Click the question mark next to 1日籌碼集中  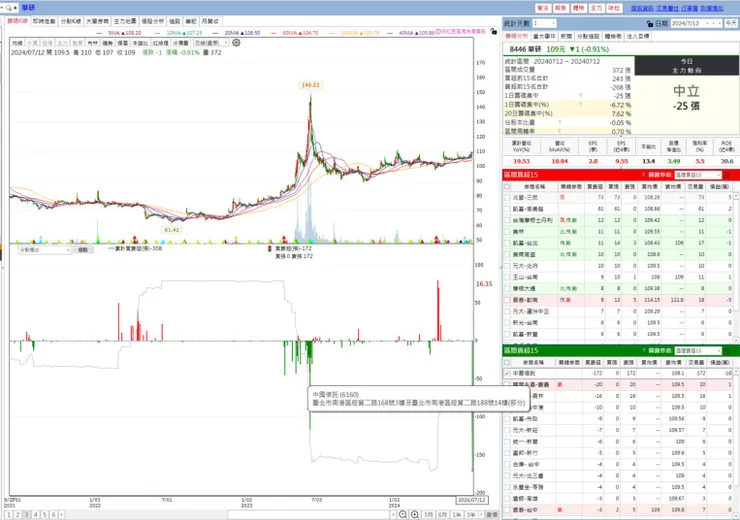pyautogui.click(x=580, y=96)
